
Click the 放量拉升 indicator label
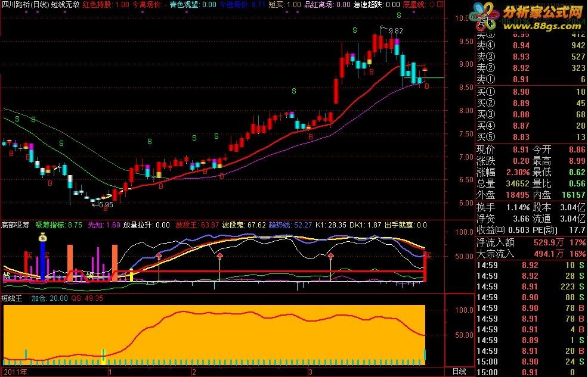point(137,225)
